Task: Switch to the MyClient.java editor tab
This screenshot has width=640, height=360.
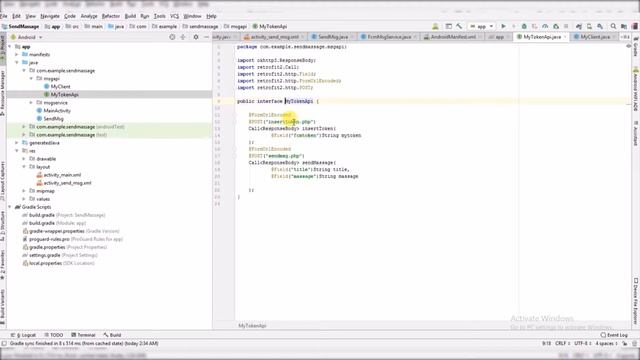Action: [x=595, y=37]
